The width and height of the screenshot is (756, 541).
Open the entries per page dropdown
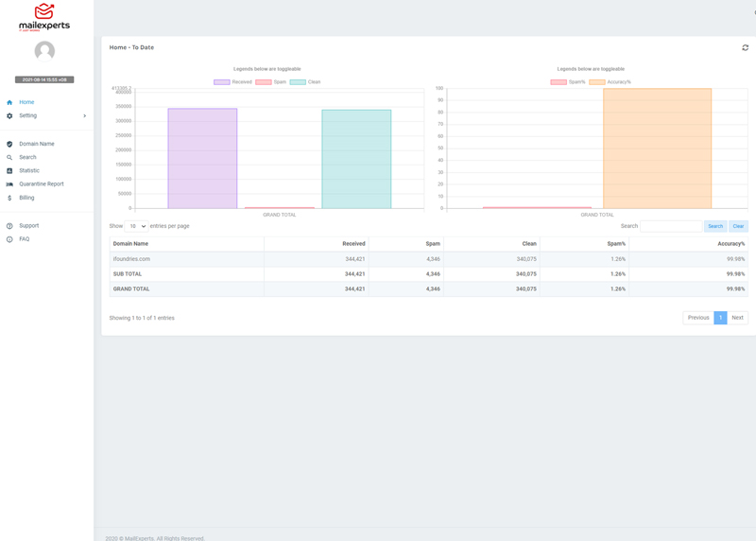(136, 226)
